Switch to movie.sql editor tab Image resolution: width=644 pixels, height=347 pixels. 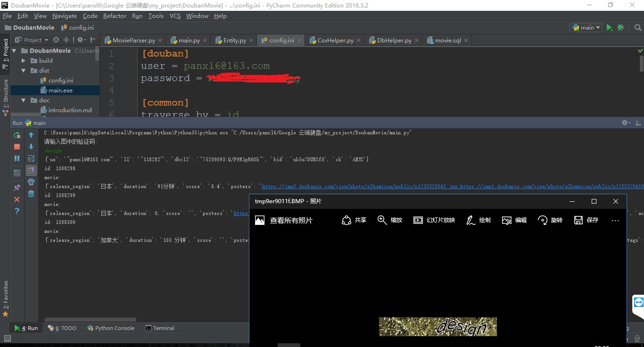(447, 40)
